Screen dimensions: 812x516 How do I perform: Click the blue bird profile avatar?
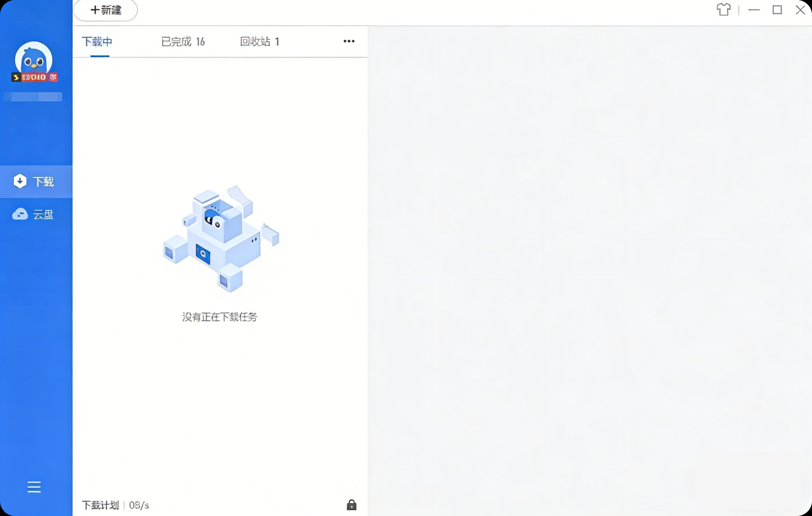34,58
